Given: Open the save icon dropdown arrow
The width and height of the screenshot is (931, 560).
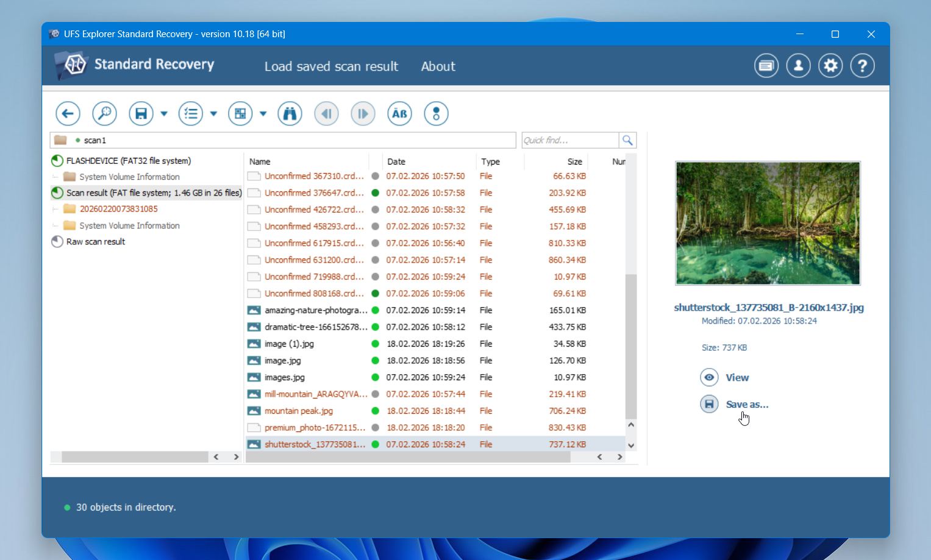Looking at the screenshot, I should pyautogui.click(x=164, y=114).
